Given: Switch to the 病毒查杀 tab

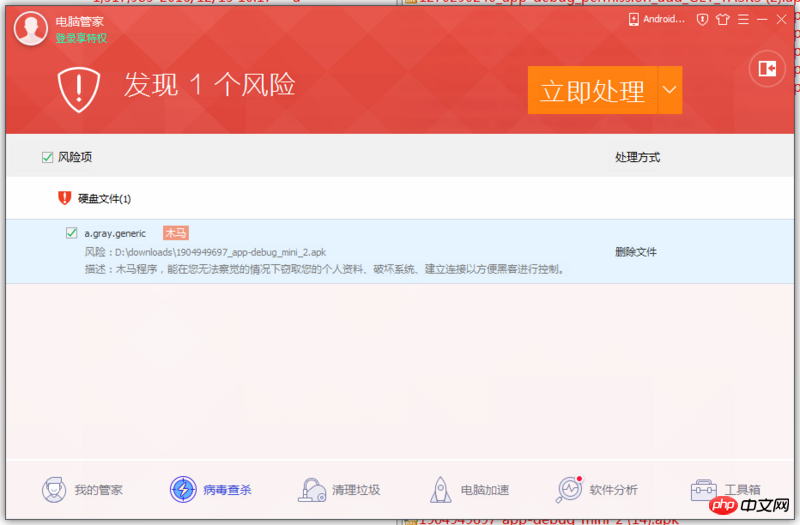Looking at the screenshot, I should (x=211, y=490).
